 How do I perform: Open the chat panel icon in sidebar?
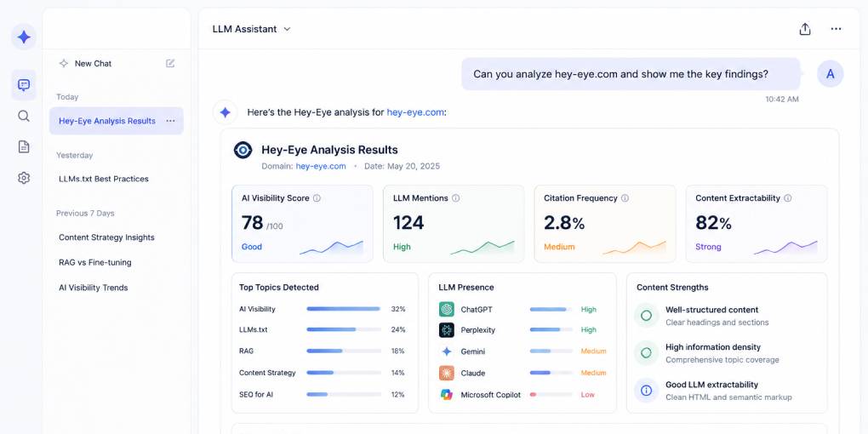[x=24, y=85]
